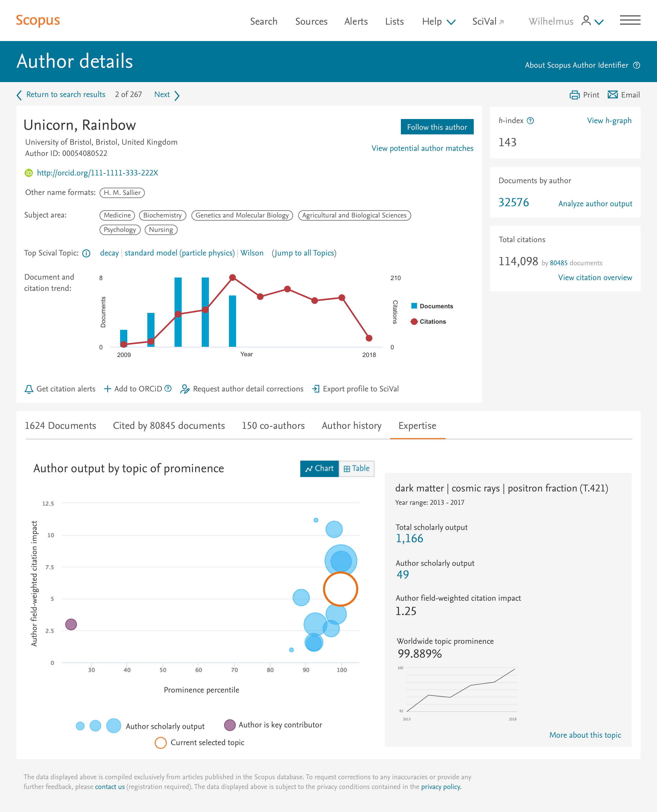
Task: Click the Export profile to SciVal icon
Action: pos(316,389)
